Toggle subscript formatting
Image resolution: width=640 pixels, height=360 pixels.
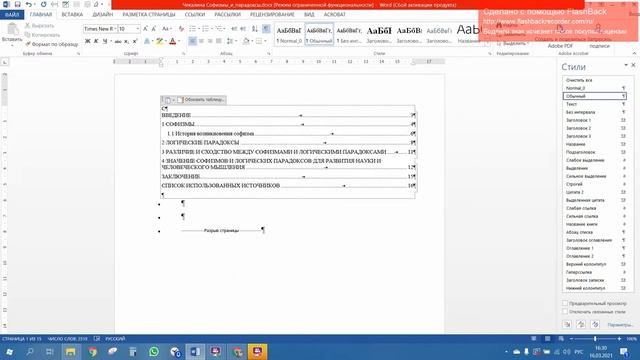(127, 41)
